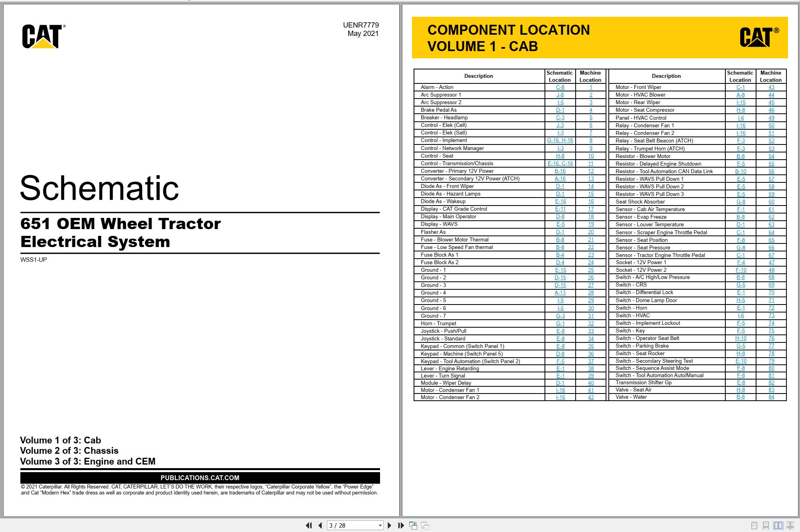Follow the E-16, C-16 link for Control - Transmission/Chassis
Viewport: 800px width, 532px height.
pyautogui.click(x=560, y=163)
